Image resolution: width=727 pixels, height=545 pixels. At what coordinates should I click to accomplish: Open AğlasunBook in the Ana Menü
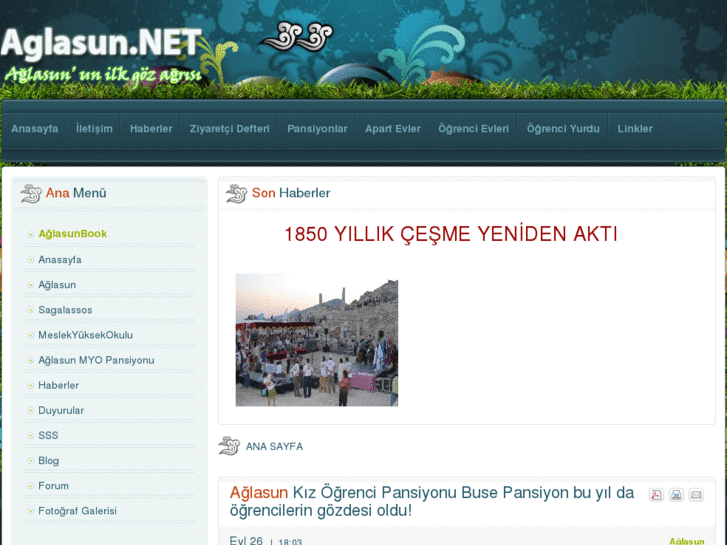(x=72, y=234)
